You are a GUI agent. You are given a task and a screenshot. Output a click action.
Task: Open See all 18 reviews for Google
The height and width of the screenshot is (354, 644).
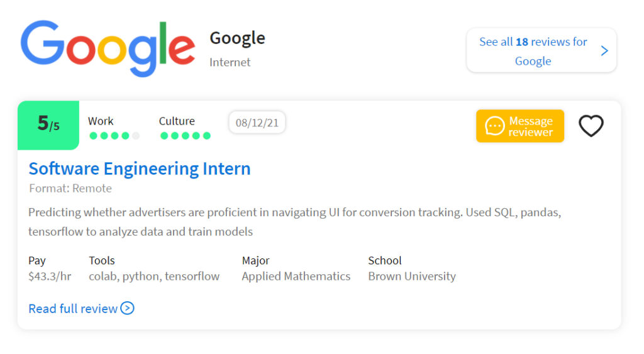(x=541, y=50)
